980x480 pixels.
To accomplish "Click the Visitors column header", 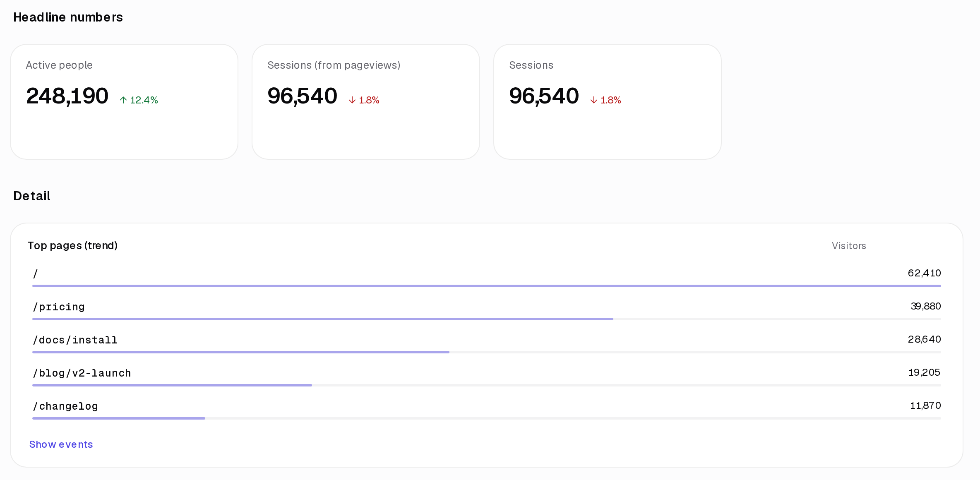I will click(849, 246).
